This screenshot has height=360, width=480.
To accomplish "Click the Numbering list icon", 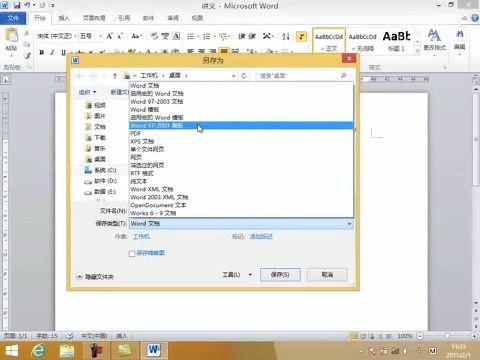I will click(207, 36).
